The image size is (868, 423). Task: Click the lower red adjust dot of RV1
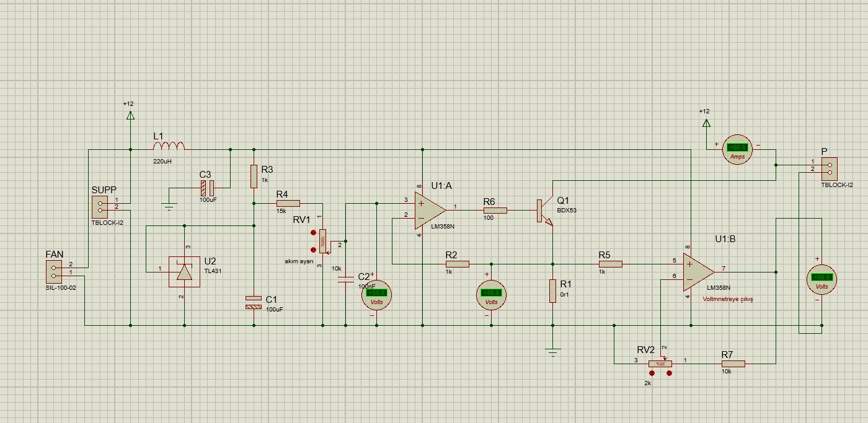click(313, 250)
